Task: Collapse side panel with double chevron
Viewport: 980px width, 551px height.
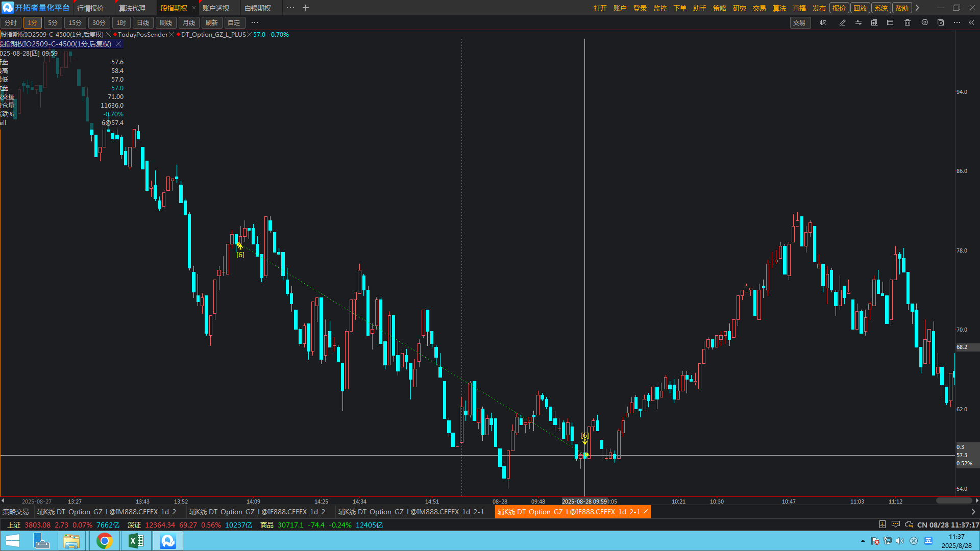Action: (x=971, y=22)
